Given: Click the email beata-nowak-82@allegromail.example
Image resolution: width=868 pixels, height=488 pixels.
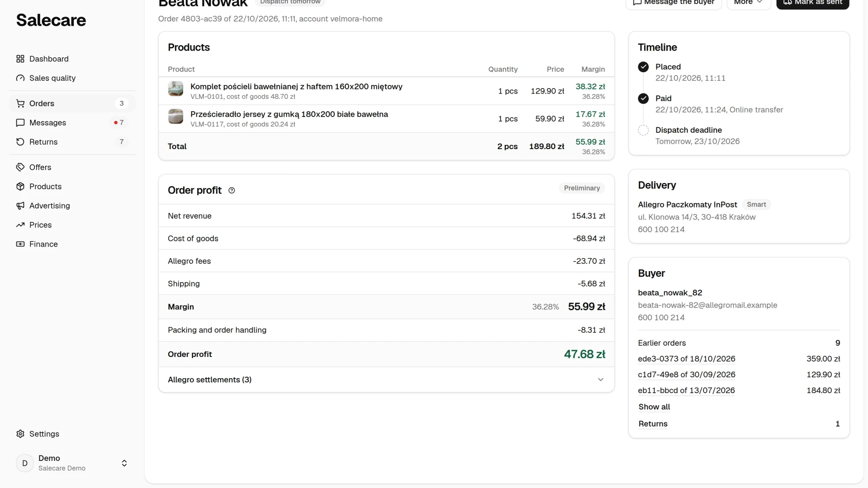Looking at the screenshot, I should pyautogui.click(x=708, y=305).
